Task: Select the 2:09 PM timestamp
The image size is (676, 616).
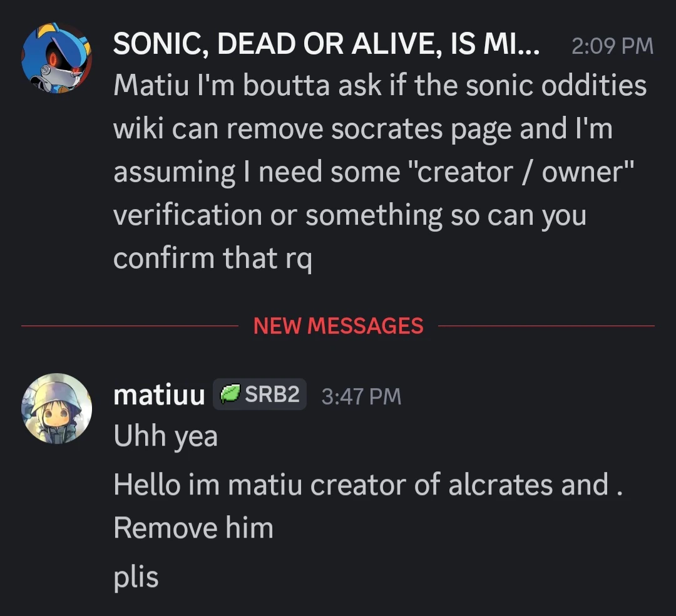Action: [x=612, y=46]
